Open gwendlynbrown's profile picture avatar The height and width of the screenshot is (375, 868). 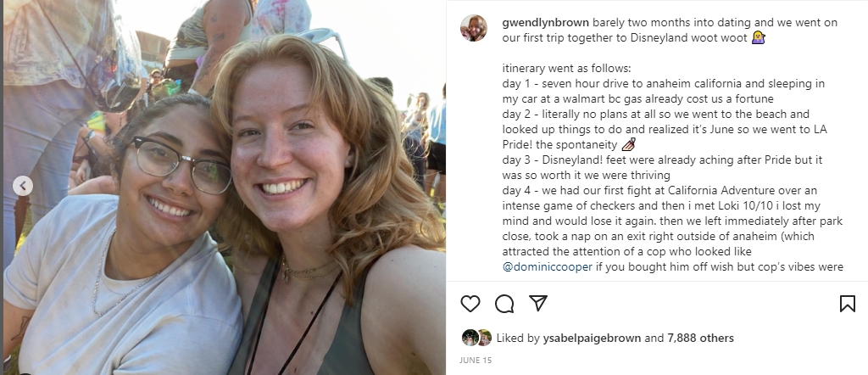(473, 28)
